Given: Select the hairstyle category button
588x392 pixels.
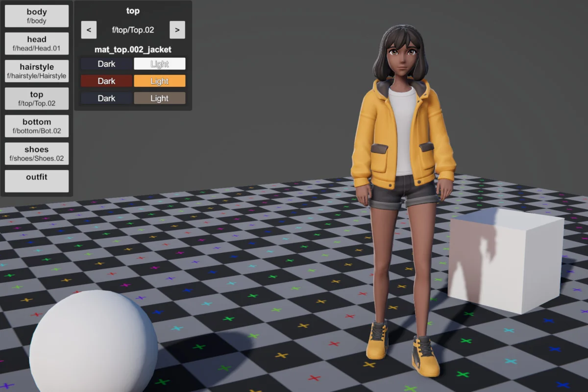Looking at the screenshot, I should point(37,71).
